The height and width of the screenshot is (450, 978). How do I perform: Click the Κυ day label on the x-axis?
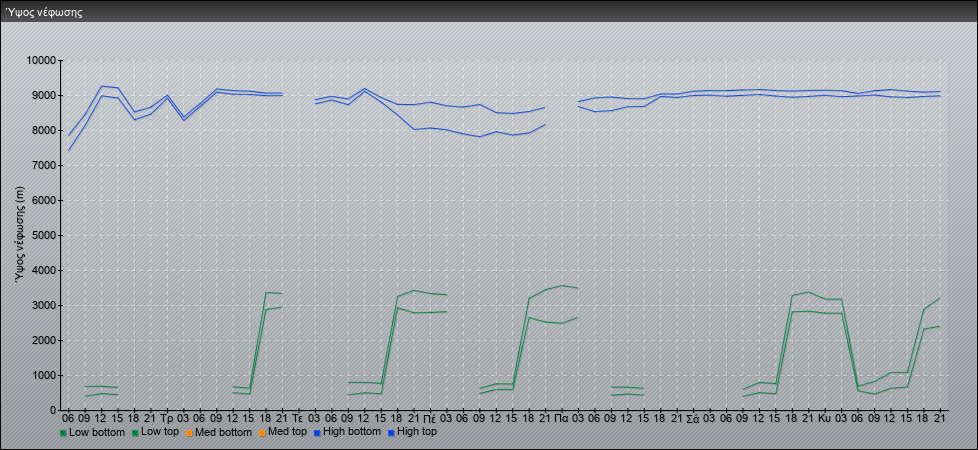tap(824, 417)
